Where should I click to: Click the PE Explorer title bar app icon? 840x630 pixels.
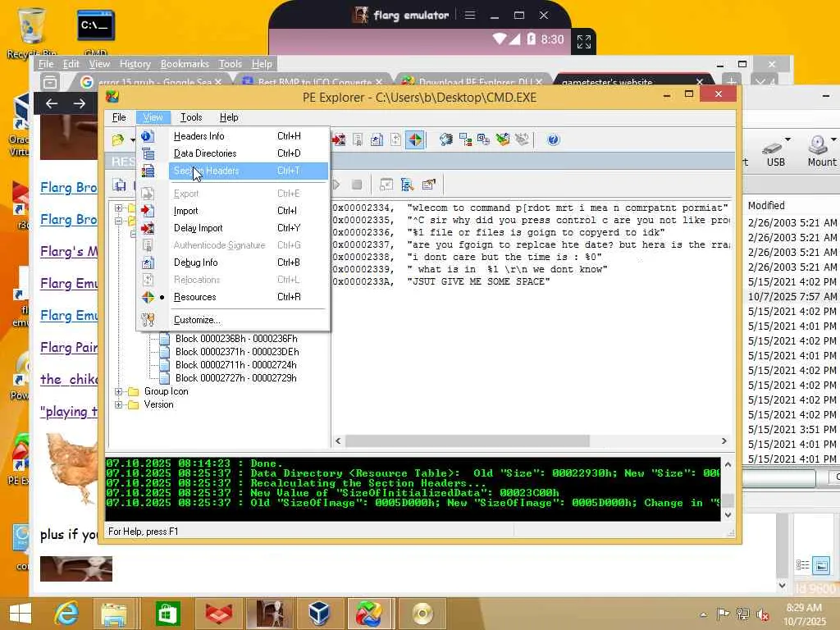point(112,97)
